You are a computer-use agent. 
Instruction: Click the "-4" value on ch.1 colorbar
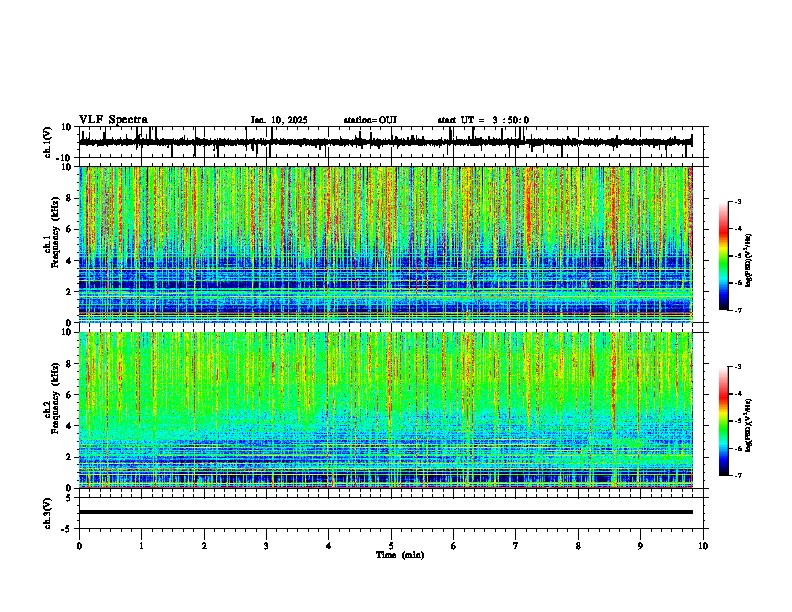737,229
